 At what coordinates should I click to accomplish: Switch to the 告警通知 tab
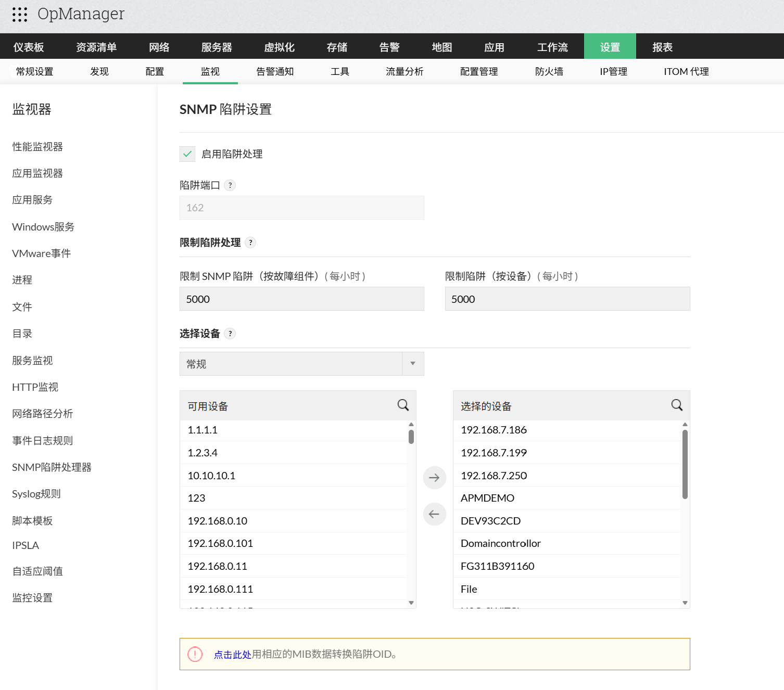pos(275,72)
